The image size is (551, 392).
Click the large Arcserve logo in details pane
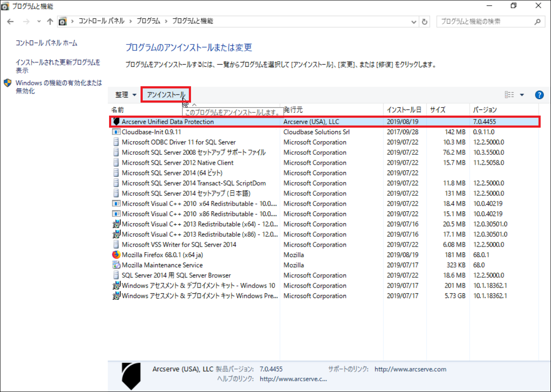point(131,376)
